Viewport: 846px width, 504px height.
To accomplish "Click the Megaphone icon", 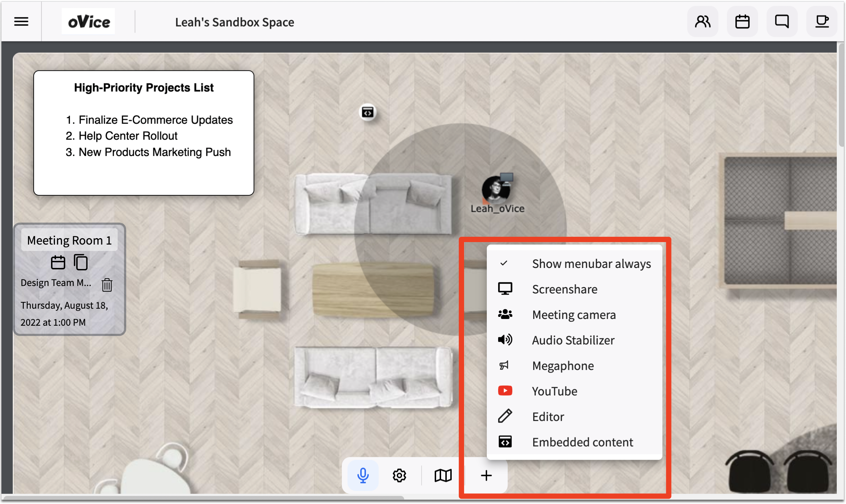I will click(504, 365).
